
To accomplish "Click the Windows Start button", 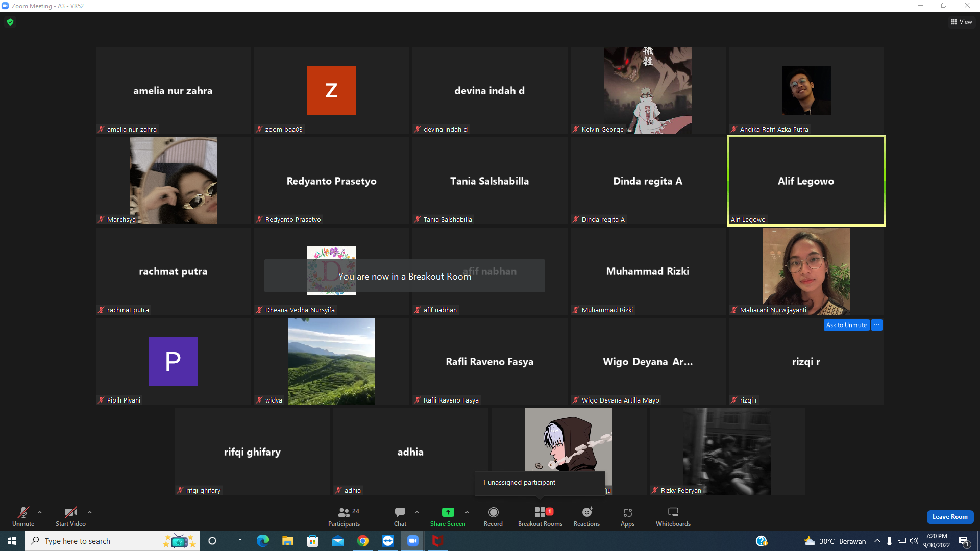I will tap(12, 541).
